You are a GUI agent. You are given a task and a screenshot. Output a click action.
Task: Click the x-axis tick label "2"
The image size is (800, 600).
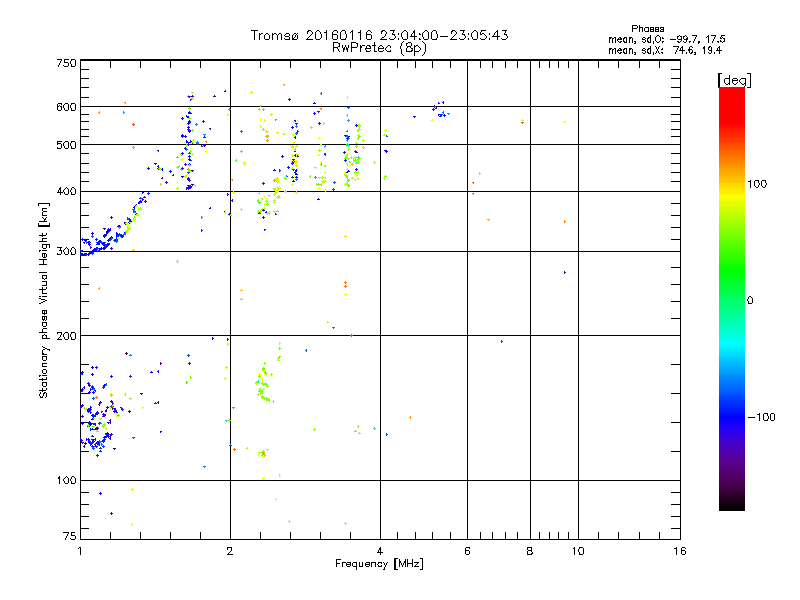[230, 551]
